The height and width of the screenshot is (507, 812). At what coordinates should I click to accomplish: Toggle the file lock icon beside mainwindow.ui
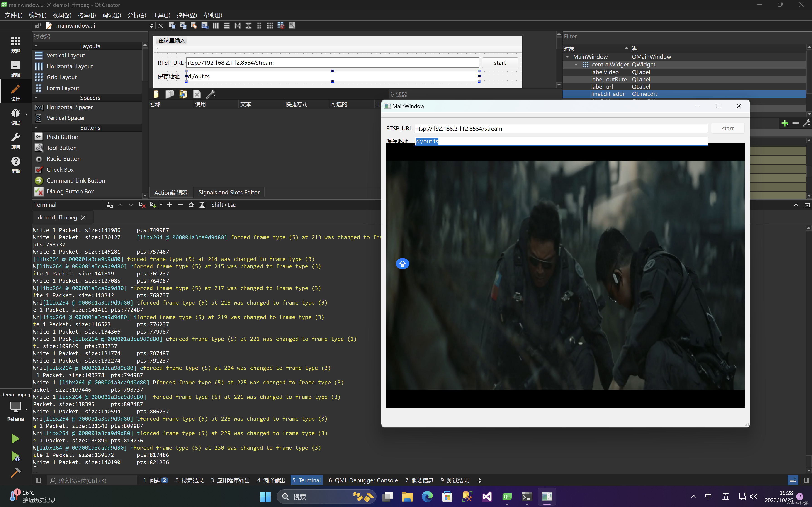[38, 25]
